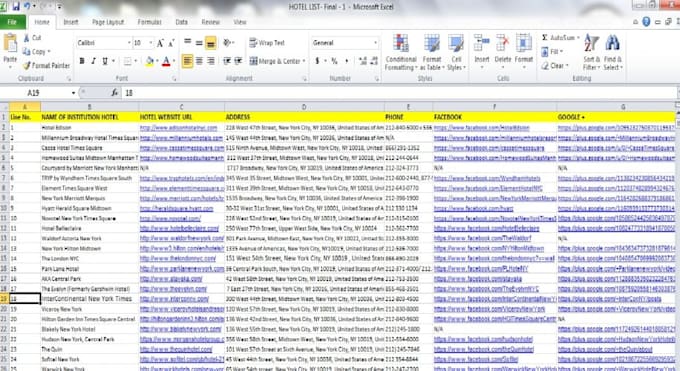Open Sort & Filter menu
This screenshot has width=680, height=371.
pyautogui.click(x=592, y=53)
